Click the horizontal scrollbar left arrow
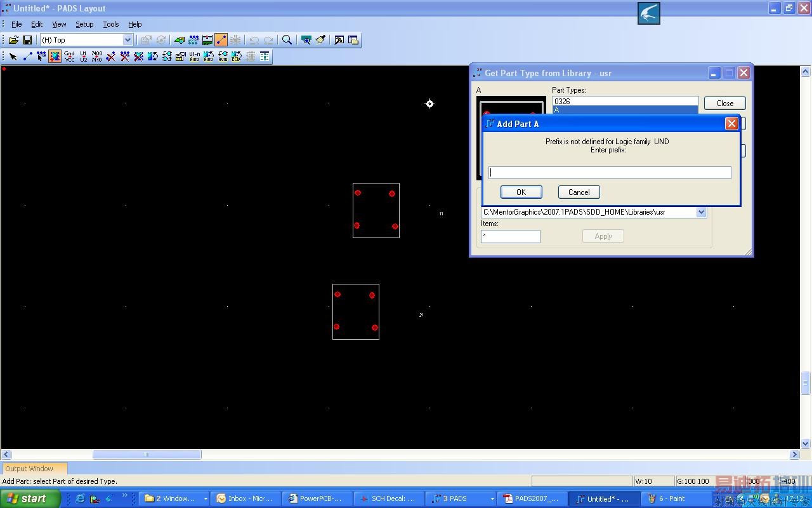Screen dimensions: 812x508 click(6, 454)
